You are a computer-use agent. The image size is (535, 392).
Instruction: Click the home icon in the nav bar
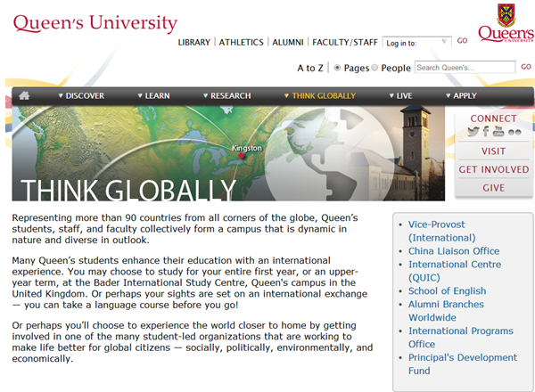pyautogui.click(x=24, y=96)
